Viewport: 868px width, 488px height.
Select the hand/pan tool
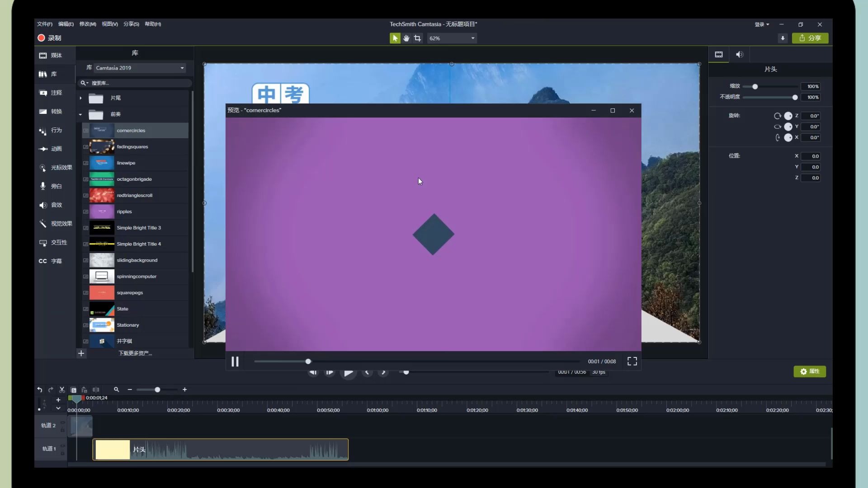406,38
